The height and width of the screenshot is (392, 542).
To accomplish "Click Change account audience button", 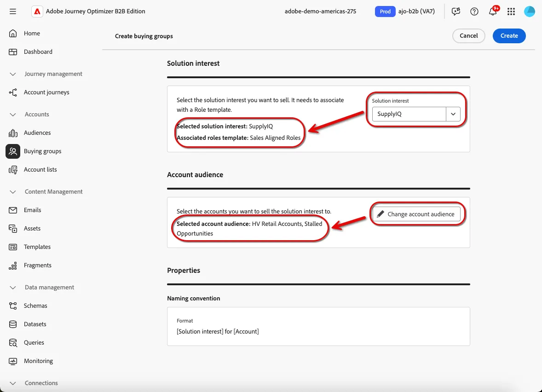I will click(416, 214).
